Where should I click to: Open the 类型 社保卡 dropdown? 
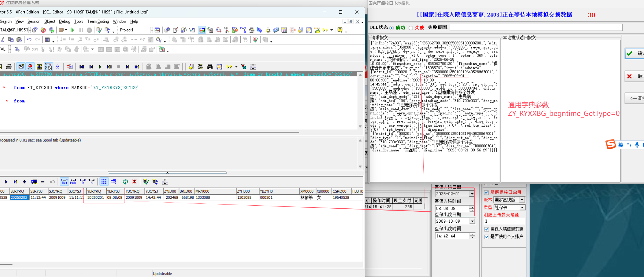tap(522, 208)
